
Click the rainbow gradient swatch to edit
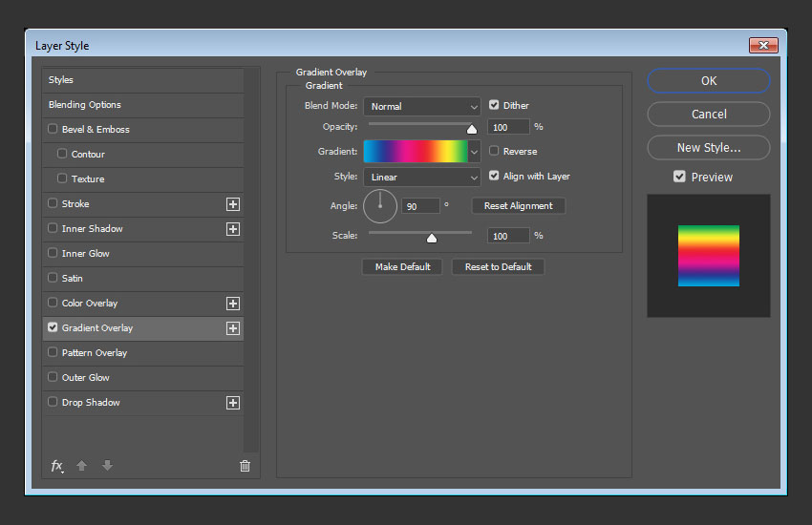[416, 152]
